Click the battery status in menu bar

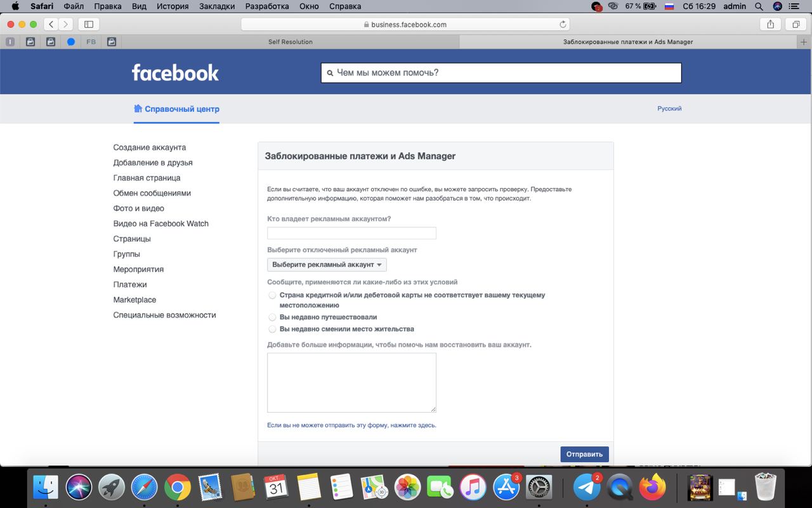tap(641, 6)
